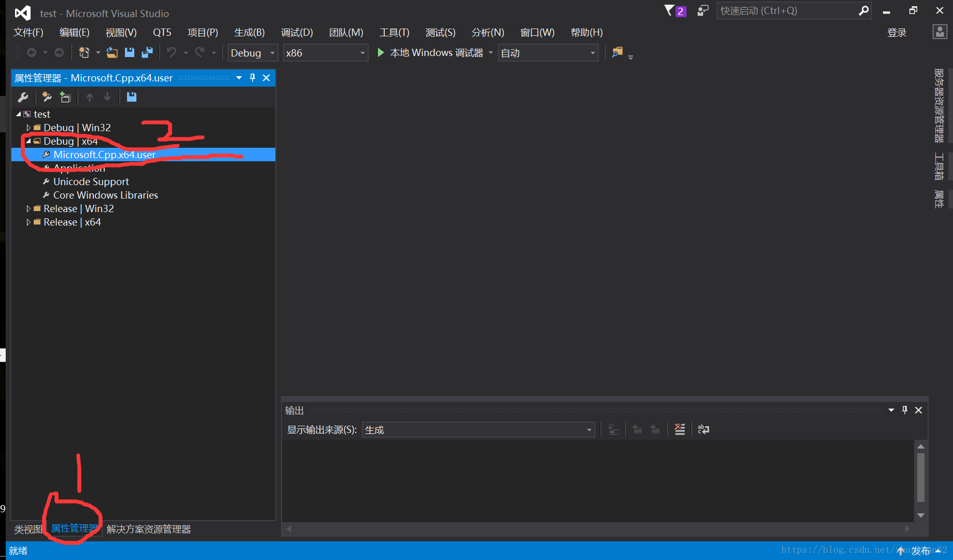The width and height of the screenshot is (953, 560).
Task: Clear all output text icon
Action: pos(680,429)
